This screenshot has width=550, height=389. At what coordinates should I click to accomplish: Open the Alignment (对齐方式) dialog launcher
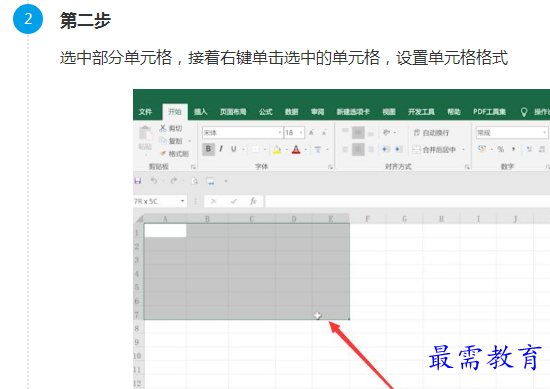(x=467, y=167)
